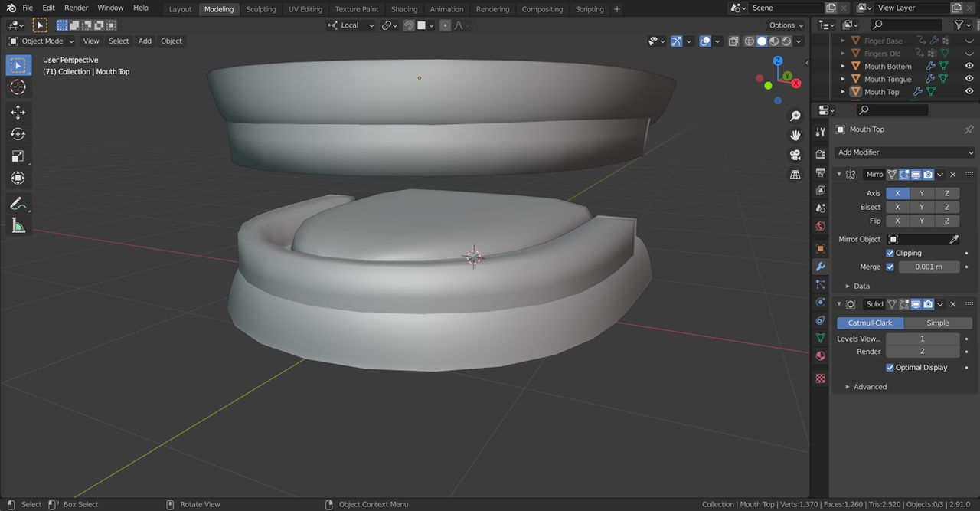The width and height of the screenshot is (980, 511).
Task: Click the camera view icon in viewport
Action: 795,155
